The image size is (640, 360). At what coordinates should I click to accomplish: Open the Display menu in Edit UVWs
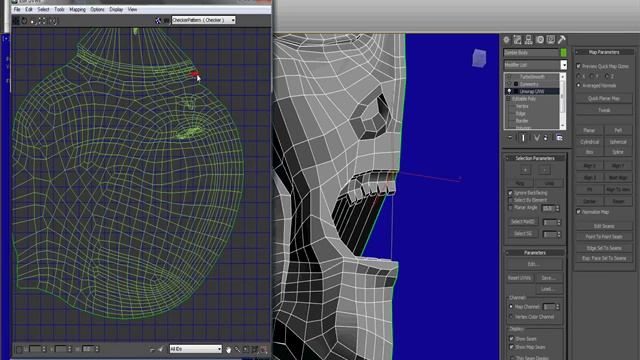116,9
